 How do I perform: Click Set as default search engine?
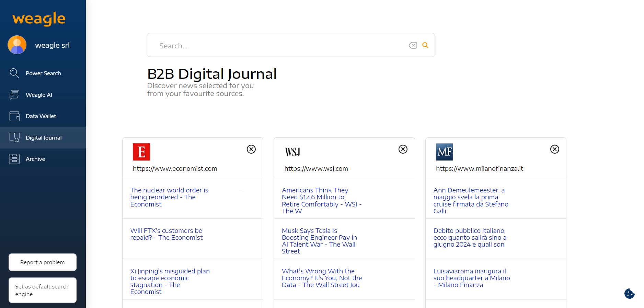coord(42,290)
